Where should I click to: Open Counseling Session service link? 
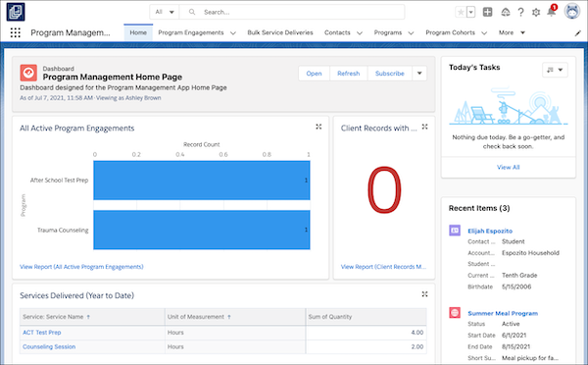click(49, 346)
